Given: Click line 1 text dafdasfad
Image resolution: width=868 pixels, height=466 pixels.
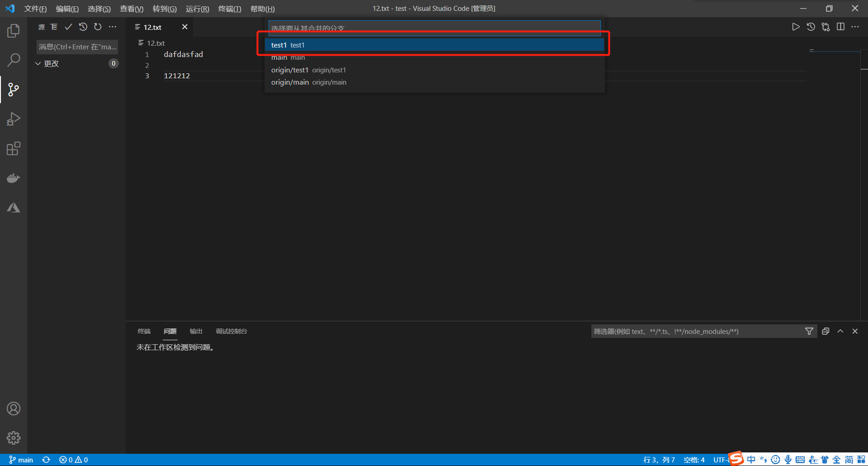Looking at the screenshot, I should pos(183,54).
